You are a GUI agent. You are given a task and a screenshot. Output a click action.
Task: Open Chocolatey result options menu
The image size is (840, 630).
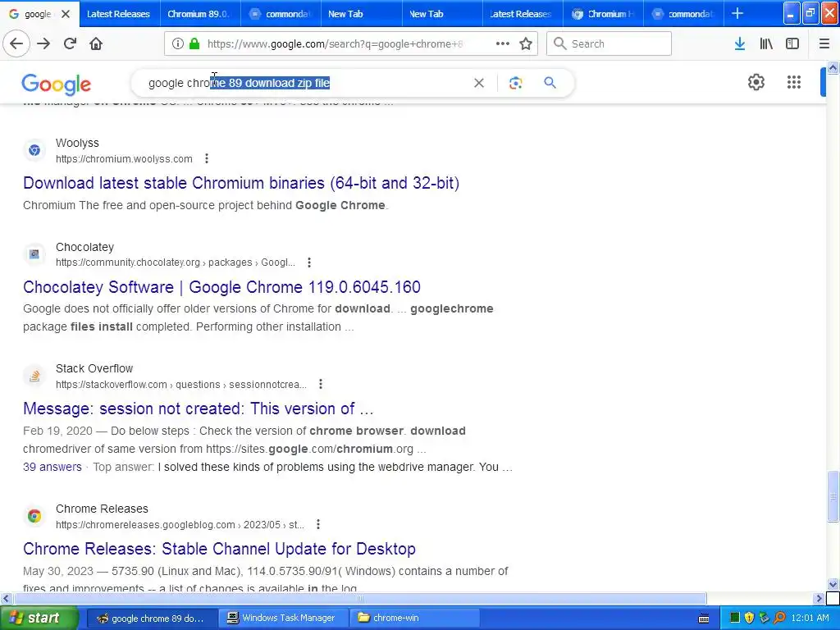click(x=309, y=262)
